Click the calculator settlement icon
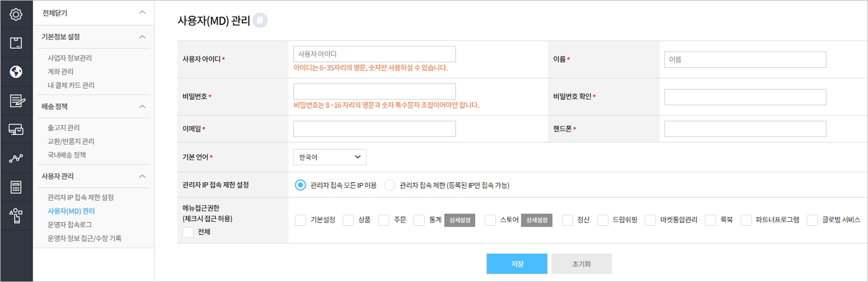 point(16,188)
